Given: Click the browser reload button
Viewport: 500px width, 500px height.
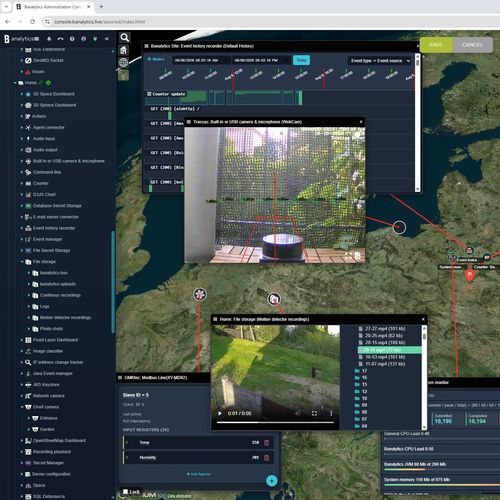Looking at the screenshot, I should [x=32, y=22].
